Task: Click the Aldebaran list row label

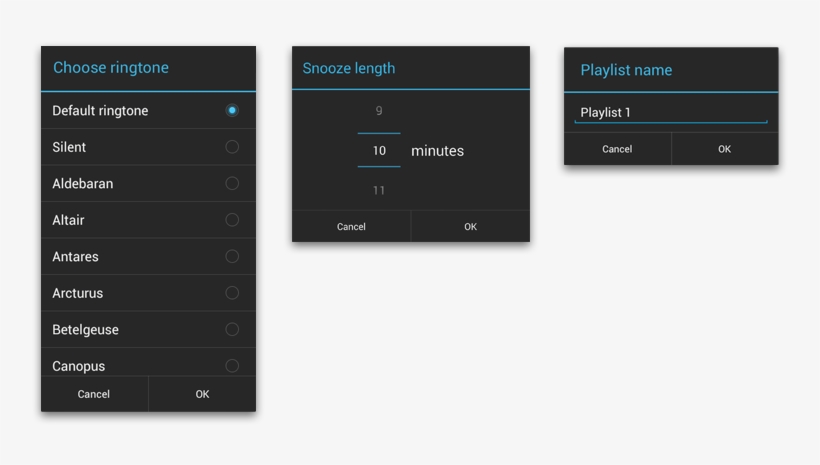Action: [83, 184]
